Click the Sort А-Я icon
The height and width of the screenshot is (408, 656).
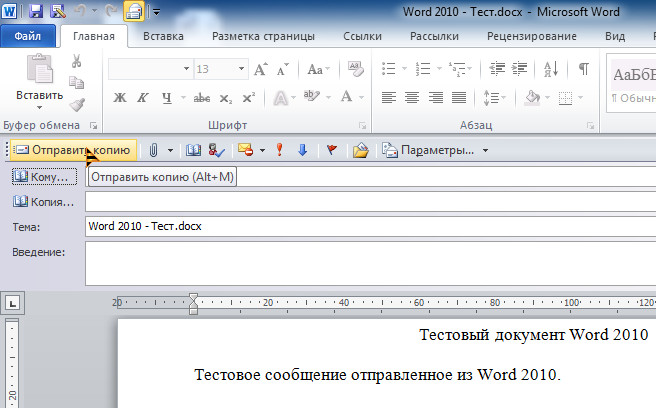click(x=551, y=69)
